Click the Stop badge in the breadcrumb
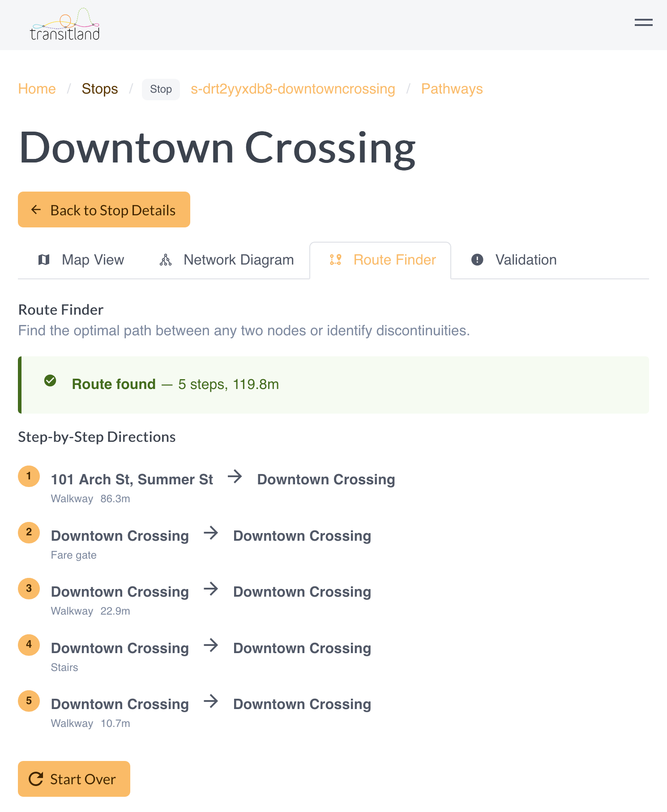Screen dimensions: 667x812 coord(160,89)
